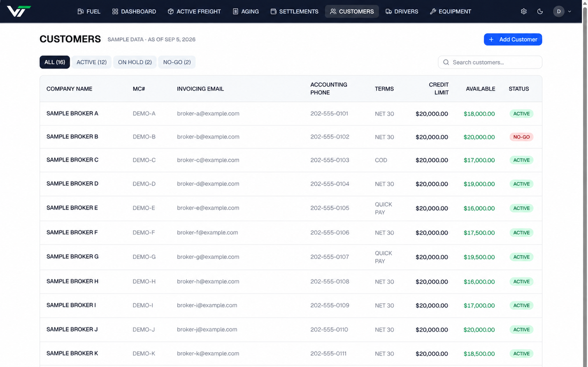The width and height of the screenshot is (588, 367).
Task: Click available amount $19,500.00
Action: click(479, 257)
